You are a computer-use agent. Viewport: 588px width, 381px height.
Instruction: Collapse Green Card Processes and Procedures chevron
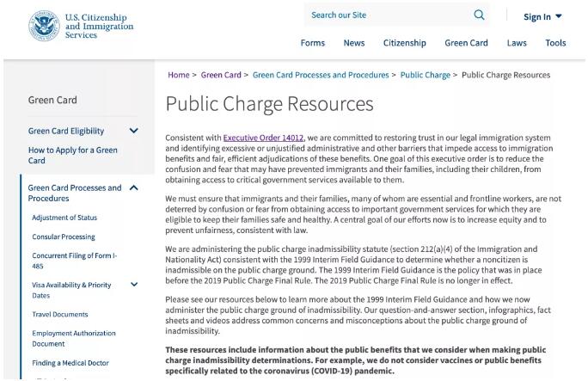(134, 187)
